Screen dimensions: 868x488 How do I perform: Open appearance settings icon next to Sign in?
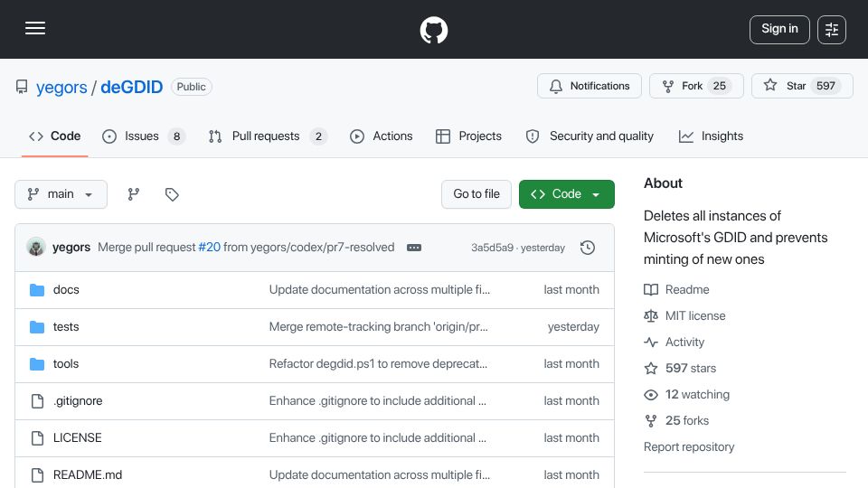832,29
